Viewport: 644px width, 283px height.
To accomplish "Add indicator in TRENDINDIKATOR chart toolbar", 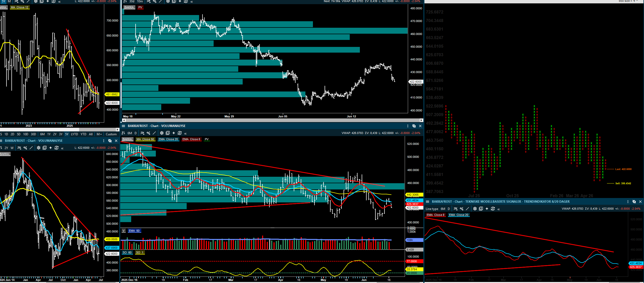I will (x=456, y=209).
